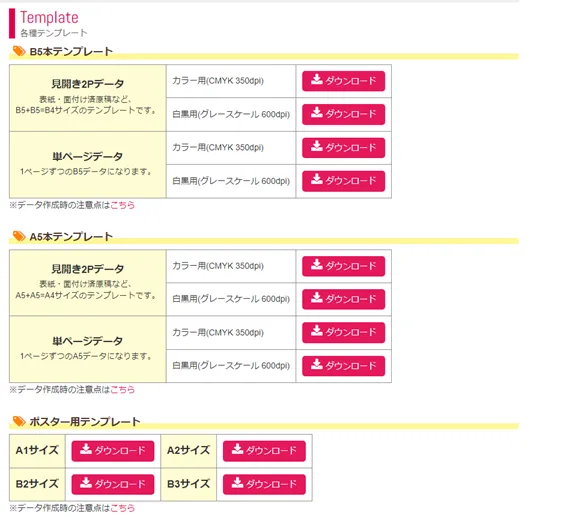The height and width of the screenshot is (523, 567).
Task: Download B5 spread 2P color CMYK template
Action: 343,81
